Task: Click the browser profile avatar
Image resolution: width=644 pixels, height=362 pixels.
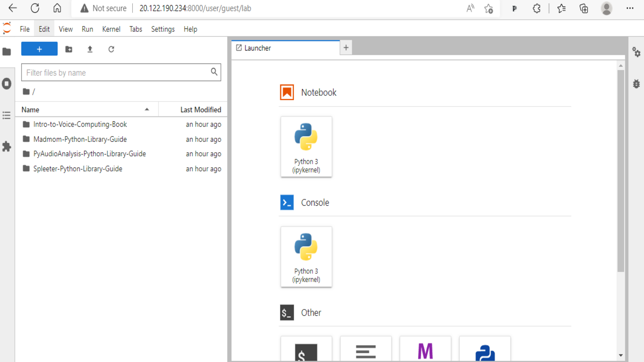Action: point(607,8)
